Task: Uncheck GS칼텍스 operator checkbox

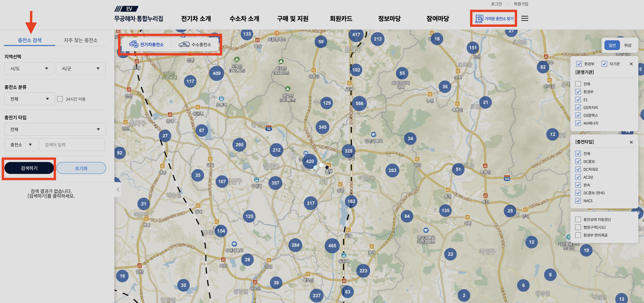Action: click(578, 115)
